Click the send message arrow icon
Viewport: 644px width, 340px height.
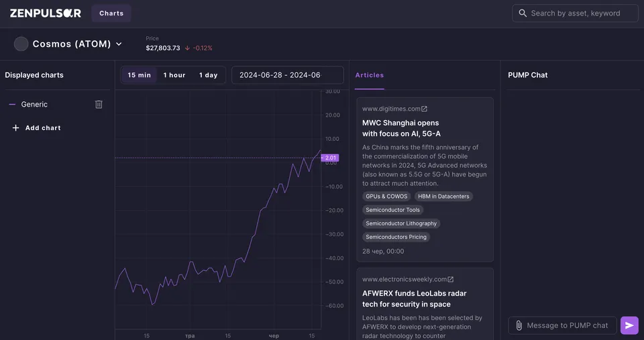629,325
